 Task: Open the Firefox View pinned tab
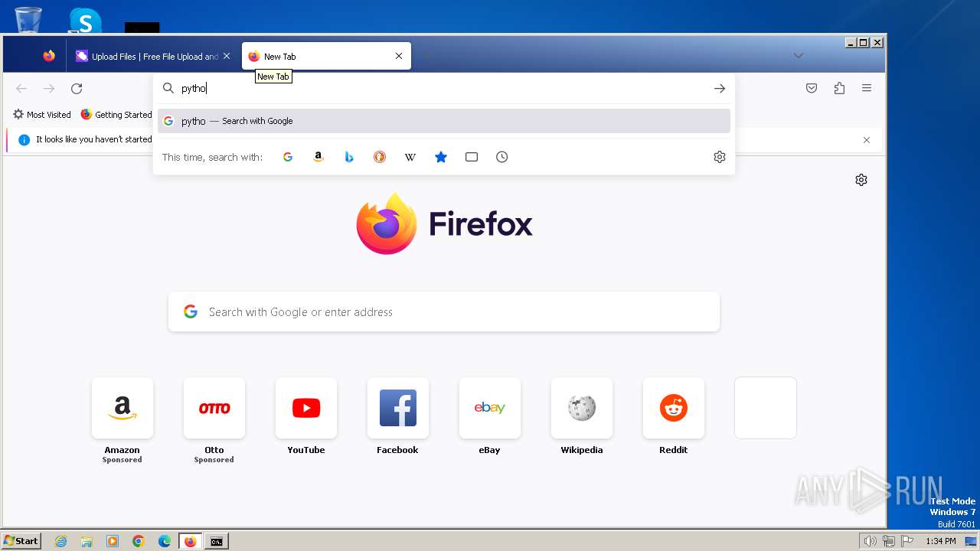pyautogui.click(x=49, y=56)
